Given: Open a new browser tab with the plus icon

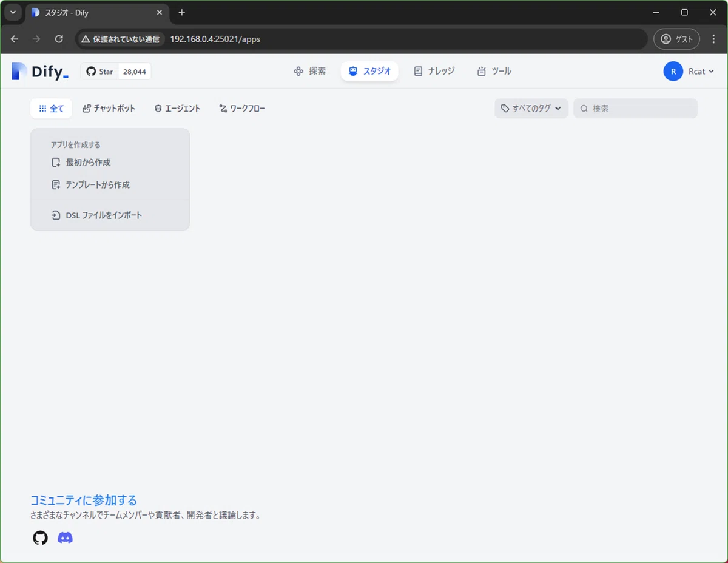Looking at the screenshot, I should (181, 13).
